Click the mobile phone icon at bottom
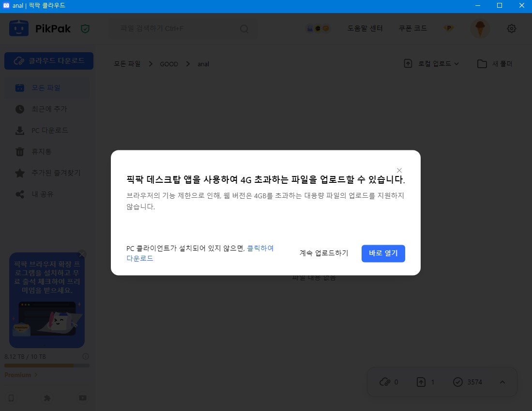The height and width of the screenshot is (411, 532). click(11, 398)
